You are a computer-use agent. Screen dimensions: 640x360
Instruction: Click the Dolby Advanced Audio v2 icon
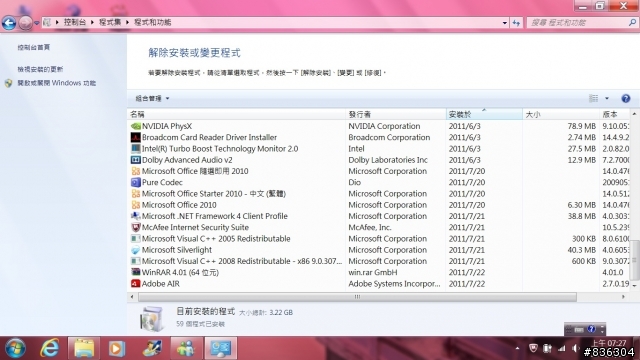(x=136, y=160)
